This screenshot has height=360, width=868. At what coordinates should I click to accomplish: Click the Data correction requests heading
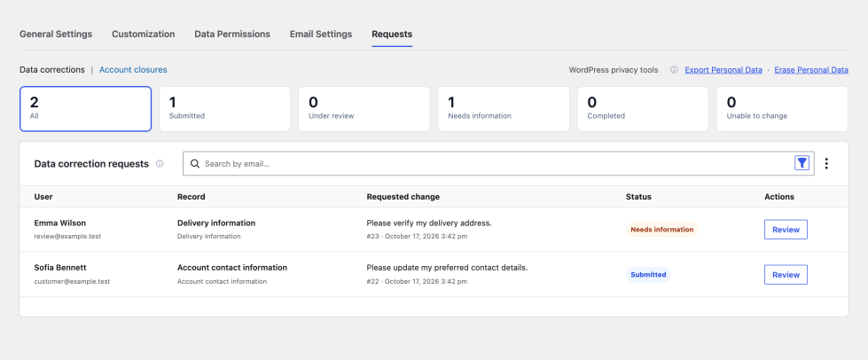91,164
